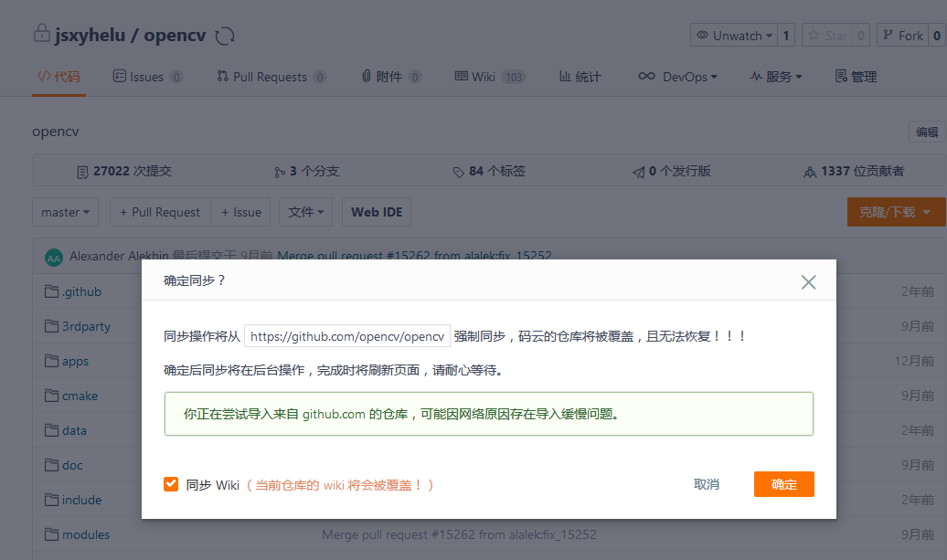The height and width of the screenshot is (560, 947).
Task: Confirm sync with the 确定 button
Action: 784,484
